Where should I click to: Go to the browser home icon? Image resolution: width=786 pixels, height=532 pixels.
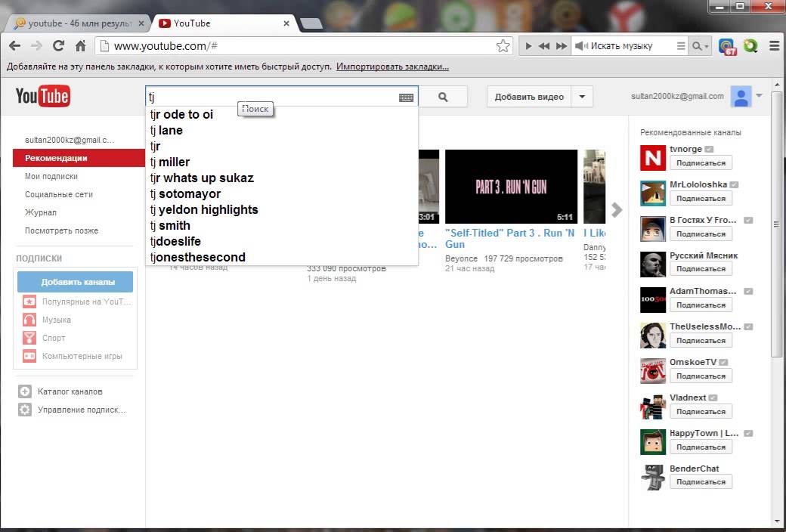click(80, 46)
